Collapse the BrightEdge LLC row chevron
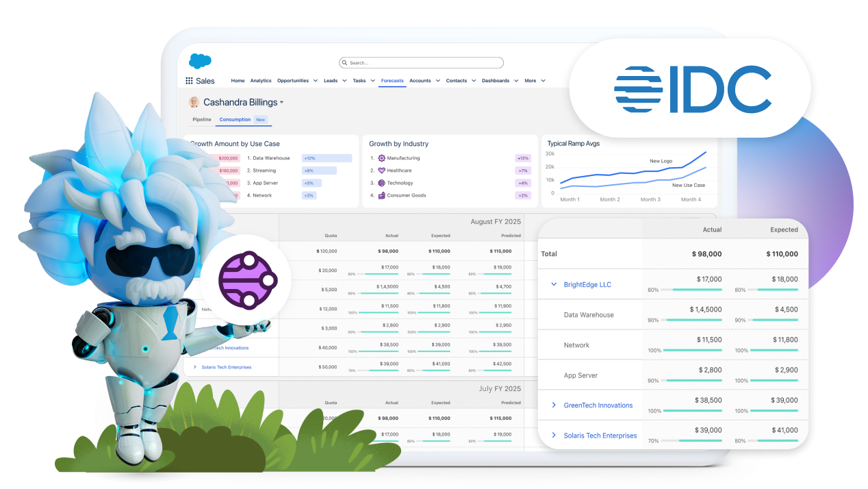 pos(554,285)
